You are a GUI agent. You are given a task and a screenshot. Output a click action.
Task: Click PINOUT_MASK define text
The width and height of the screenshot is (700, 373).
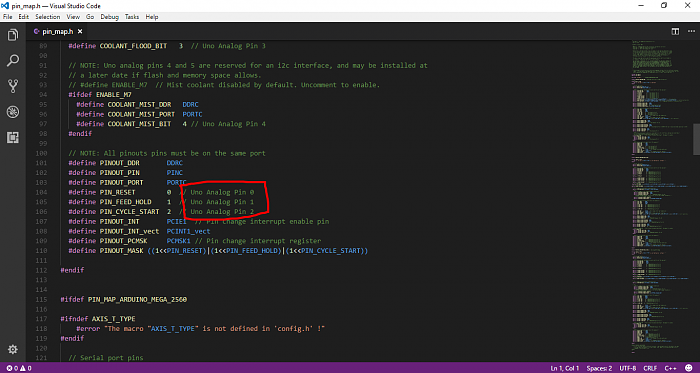pos(121,251)
